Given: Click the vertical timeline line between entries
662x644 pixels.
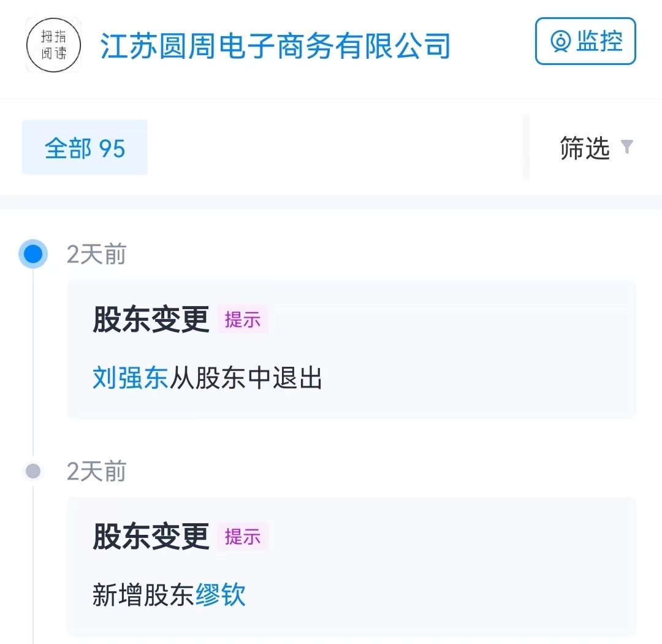Looking at the screenshot, I should (x=33, y=368).
